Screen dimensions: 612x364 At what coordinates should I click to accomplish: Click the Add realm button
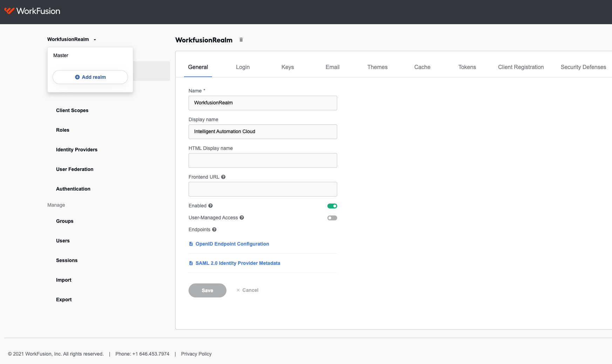[x=90, y=77]
